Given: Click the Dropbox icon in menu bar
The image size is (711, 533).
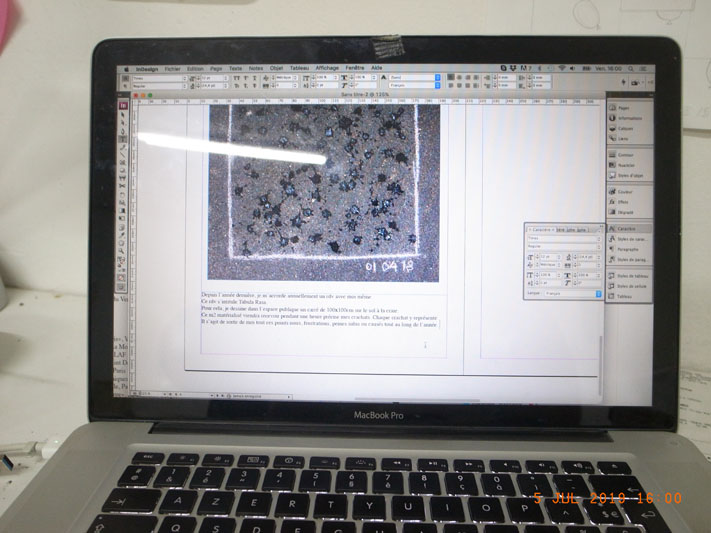Looking at the screenshot, I should (x=513, y=68).
